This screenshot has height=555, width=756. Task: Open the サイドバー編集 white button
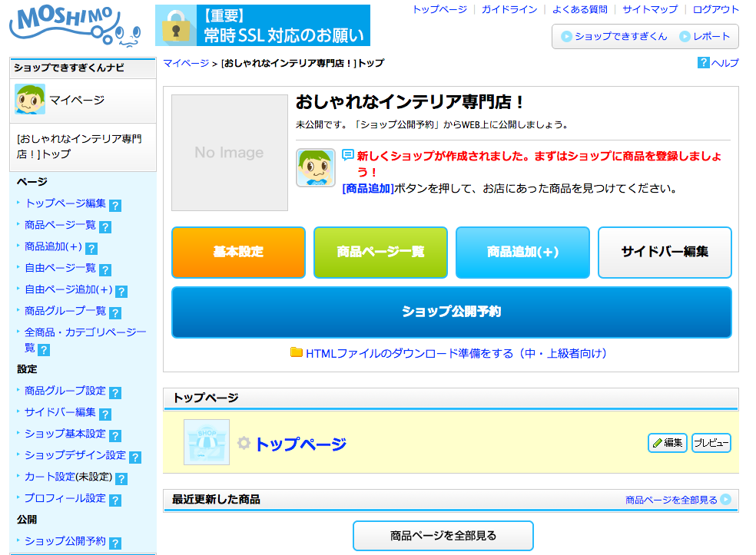click(x=665, y=252)
